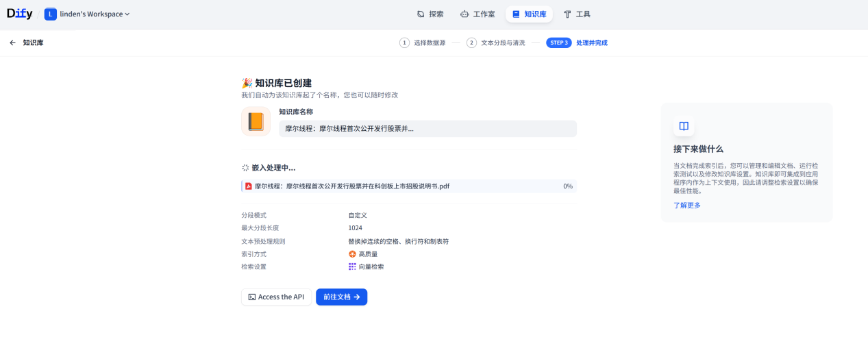
Task: Edit the 知识库名称 input field
Action: coord(427,128)
